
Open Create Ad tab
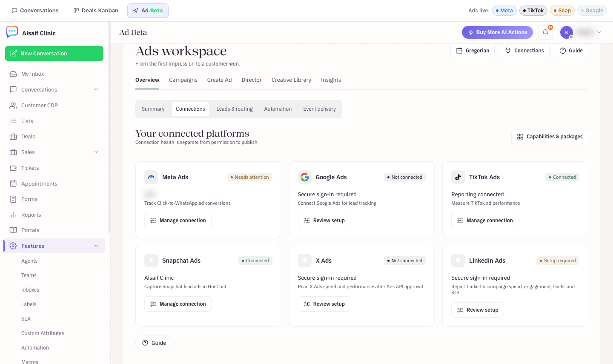[219, 80]
